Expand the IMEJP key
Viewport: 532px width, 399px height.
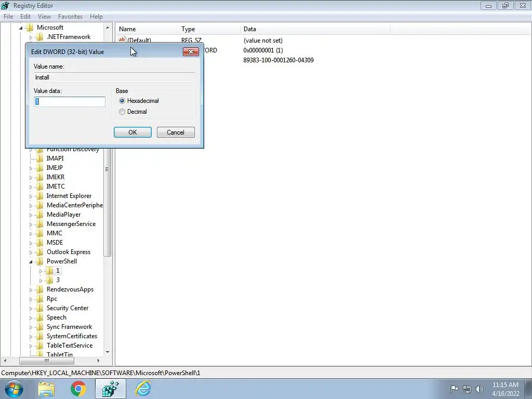point(31,168)
